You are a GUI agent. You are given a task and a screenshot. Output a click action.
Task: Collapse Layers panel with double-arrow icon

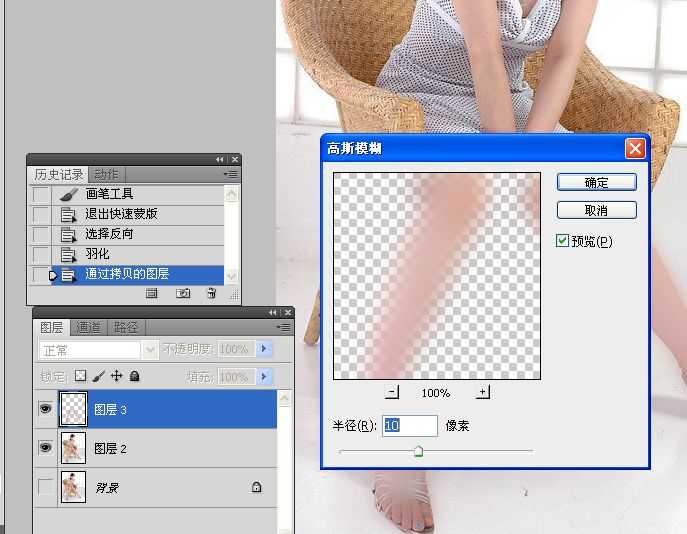pos(273,312)
